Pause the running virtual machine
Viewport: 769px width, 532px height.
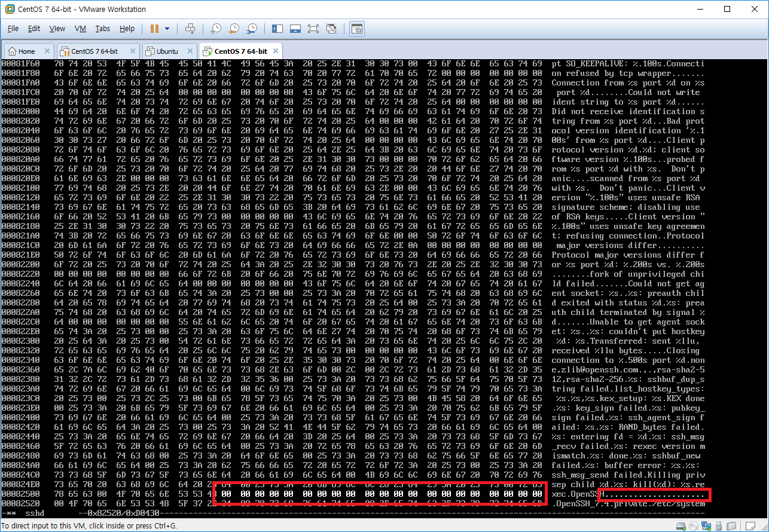click(x=154, y=29)
